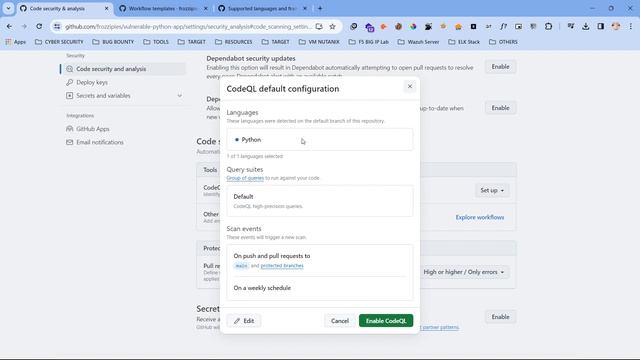
Task: Open the partner patterns link
Action: (x=440, y=327)
